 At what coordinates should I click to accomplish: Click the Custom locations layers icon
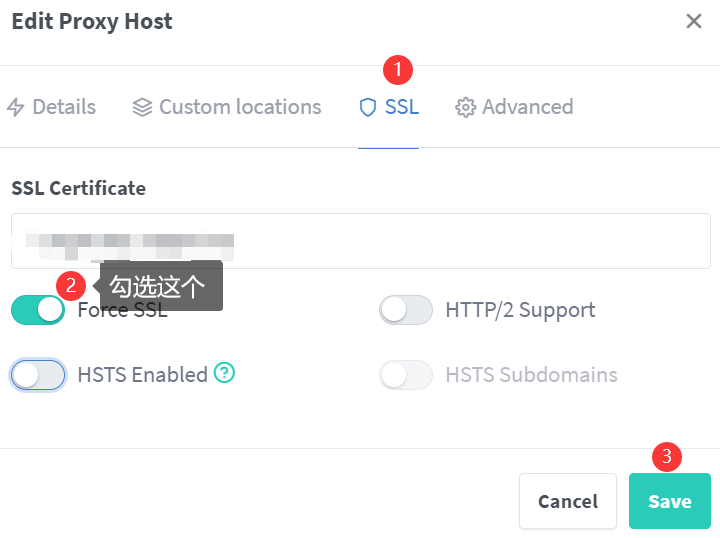(x=142, y=107)
